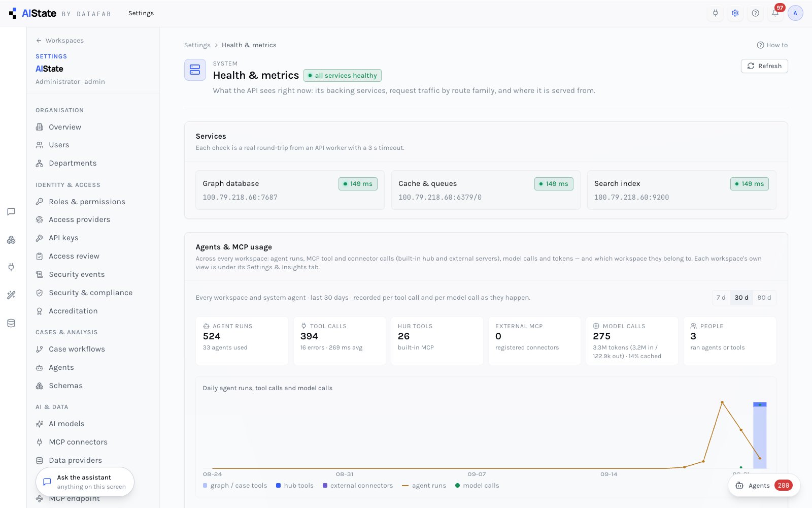Viewport: 812px width, 508px height.
Task: Click the back arrow beside Workspaces
Action: 39,41
